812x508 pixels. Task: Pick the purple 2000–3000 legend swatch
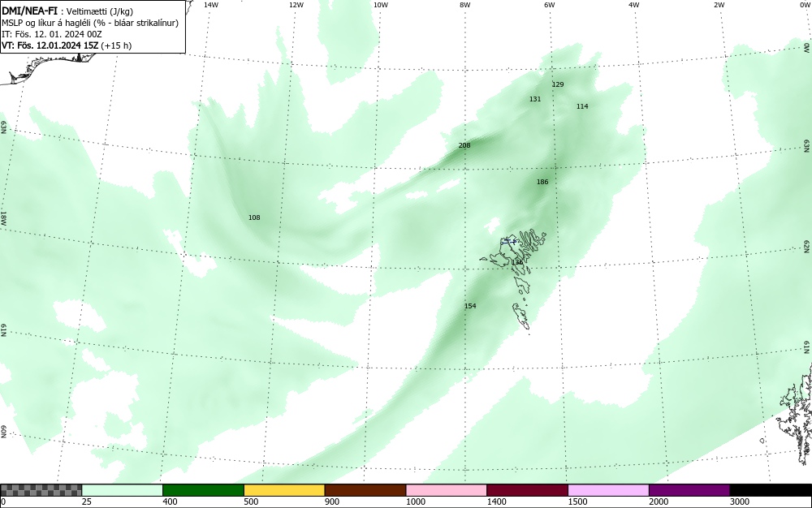pyautogui.click(x=689, y=490)
